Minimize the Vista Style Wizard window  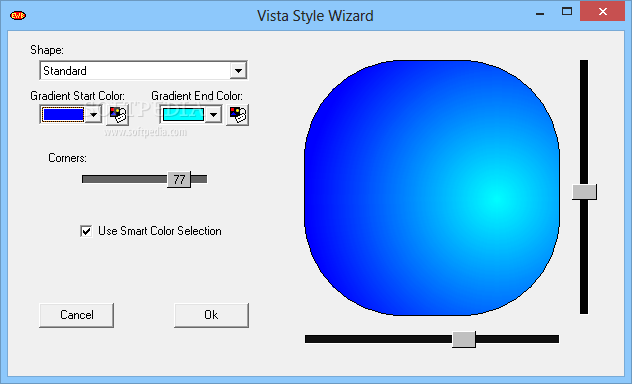click(x=540, y=14)
